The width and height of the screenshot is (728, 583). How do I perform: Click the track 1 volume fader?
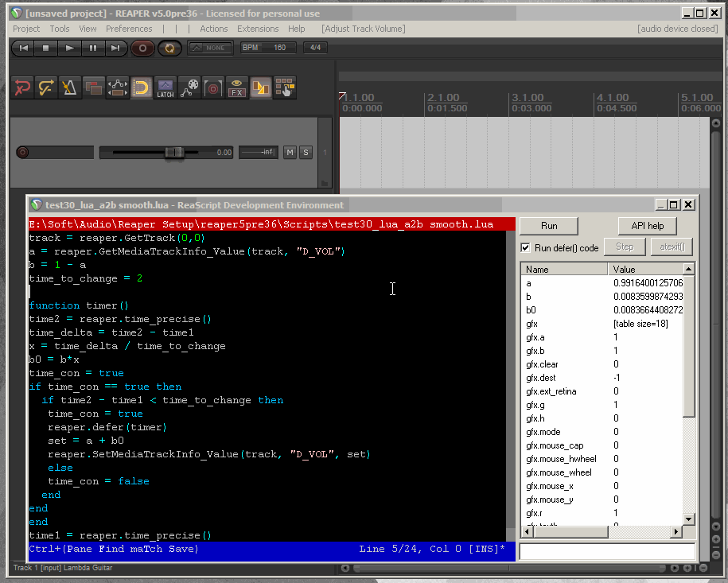[173, 152]
